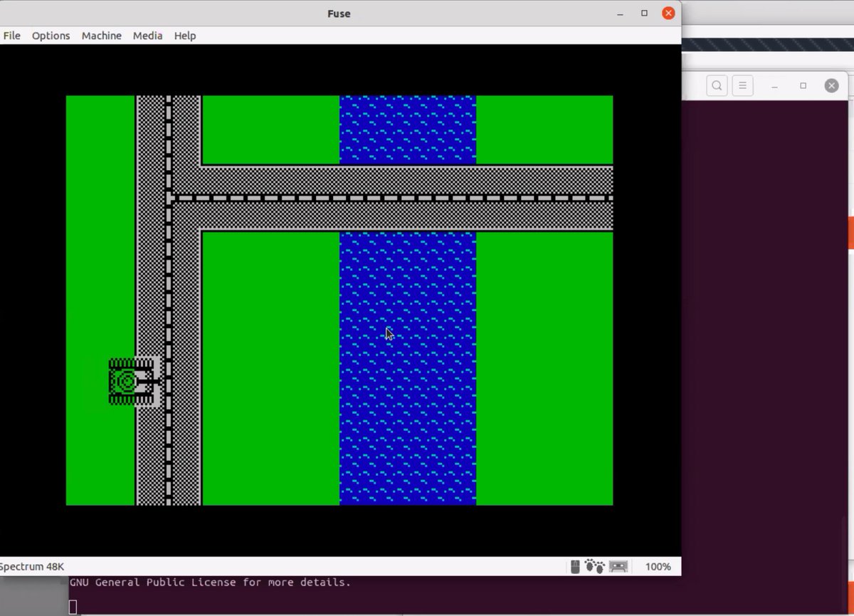Click the 100% emulation speed indicator
This screenshot has height=616, width=854.
click(x=658, y=566)
